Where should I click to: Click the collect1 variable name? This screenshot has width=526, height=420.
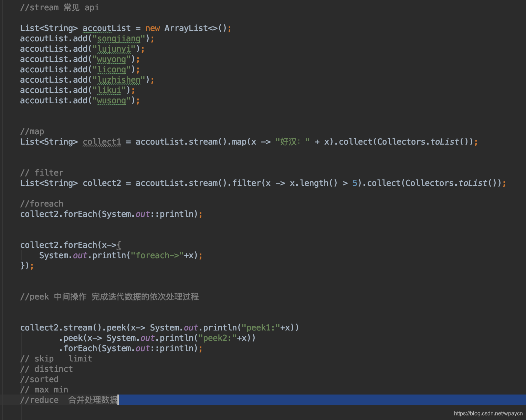click(102, 142)
